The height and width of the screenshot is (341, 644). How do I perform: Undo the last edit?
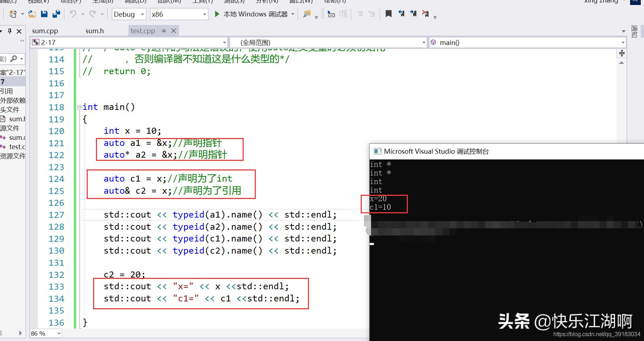tap(74, 14)
